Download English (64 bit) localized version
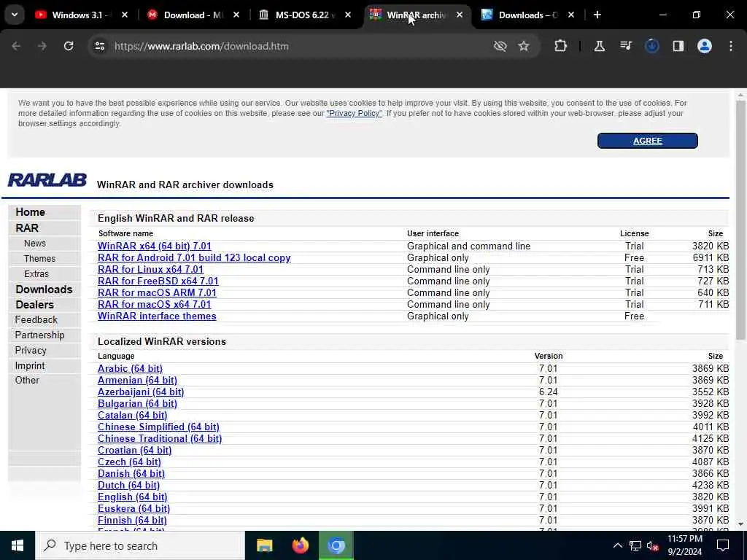The image size is (747, 560). point(133,497)
